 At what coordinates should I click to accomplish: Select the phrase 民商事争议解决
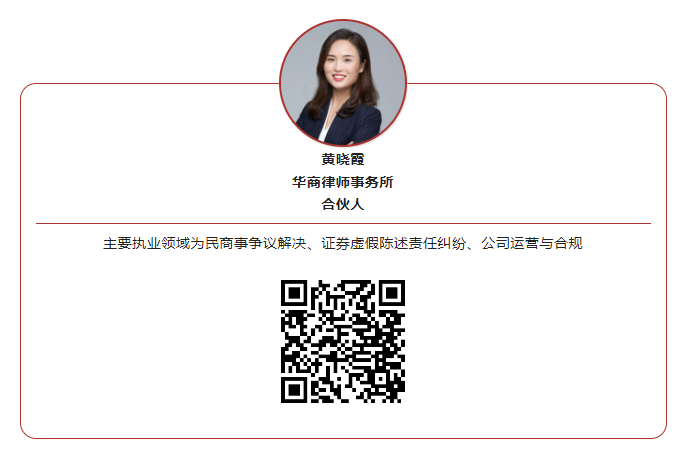point(256,243)
